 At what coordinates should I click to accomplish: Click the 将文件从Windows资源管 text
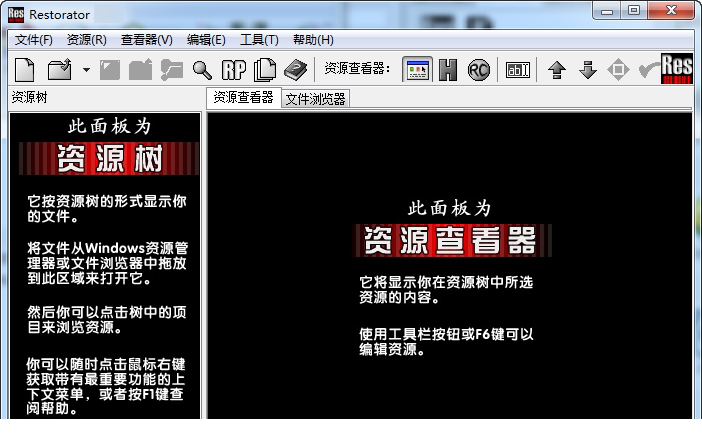click(107, 247)
